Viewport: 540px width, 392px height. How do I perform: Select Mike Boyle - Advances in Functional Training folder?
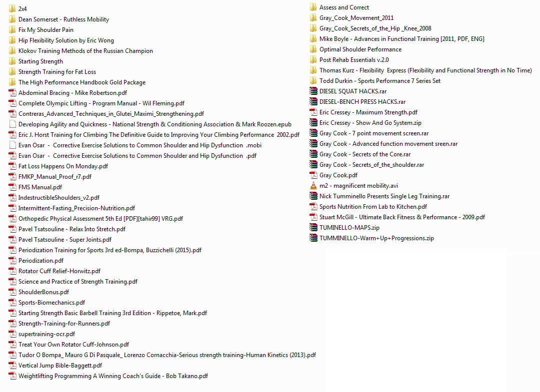[x=402, y=38]
